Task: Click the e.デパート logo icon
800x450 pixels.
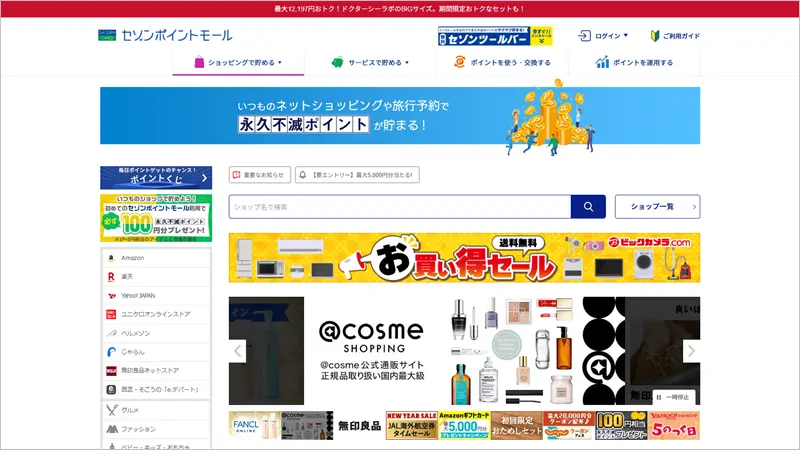Action: 111,389
